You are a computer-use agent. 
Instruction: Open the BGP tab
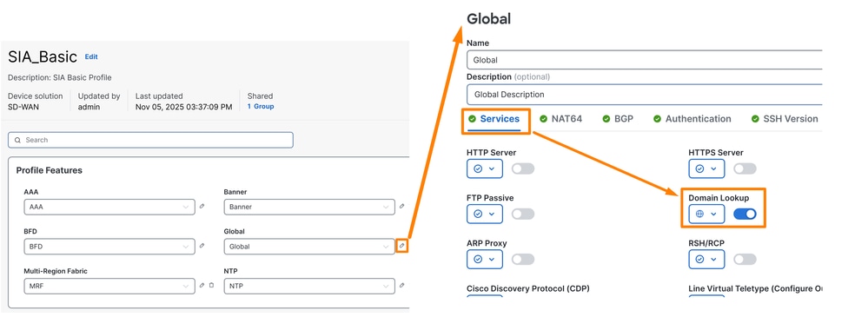click(x=618, y=118)
